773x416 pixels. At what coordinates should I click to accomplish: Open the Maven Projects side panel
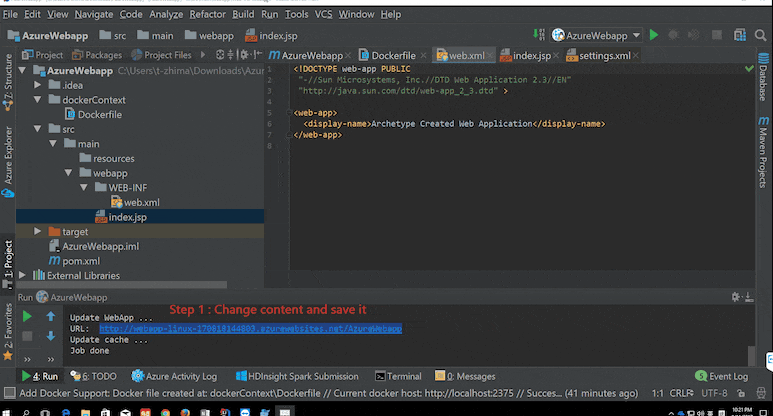[x=763, y=152]
